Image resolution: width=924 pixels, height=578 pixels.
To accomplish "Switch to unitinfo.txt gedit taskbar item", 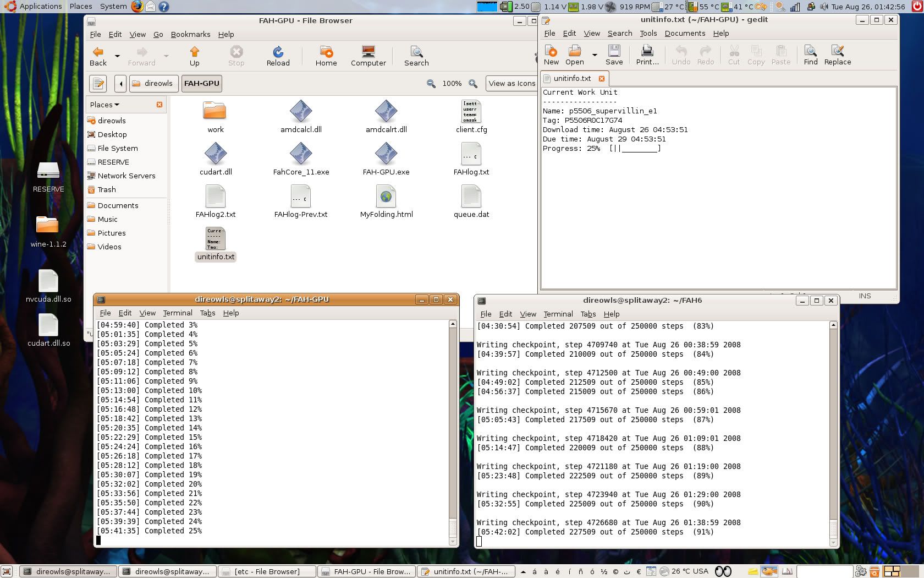I will 466,571.
